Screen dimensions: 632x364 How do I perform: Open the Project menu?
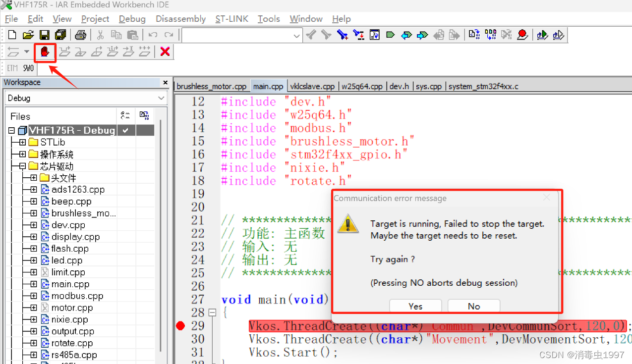95,19
